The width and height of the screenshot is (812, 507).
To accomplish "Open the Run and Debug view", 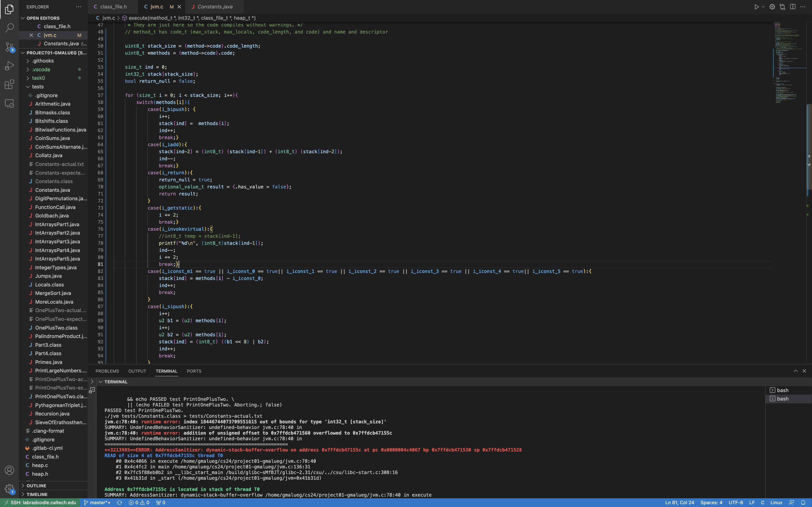I will point(9,66).
